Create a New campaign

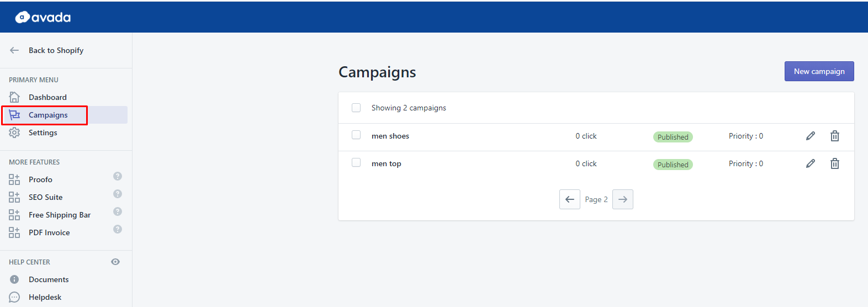pyautogui.click(x=819, y=71)
